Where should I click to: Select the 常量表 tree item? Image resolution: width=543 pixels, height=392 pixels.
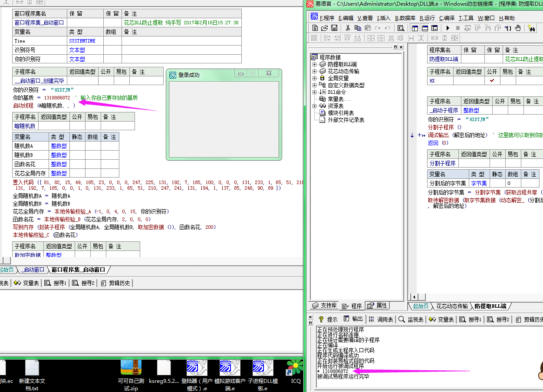tap(339, 99)
